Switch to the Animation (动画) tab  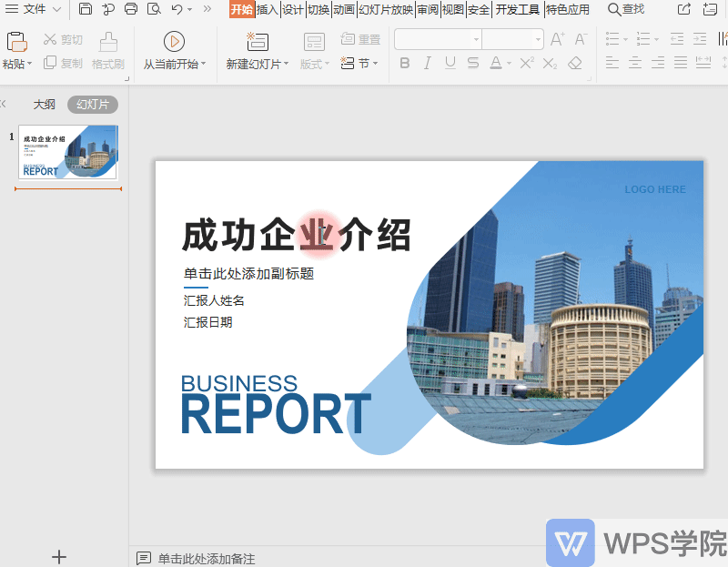coord(344,9)
